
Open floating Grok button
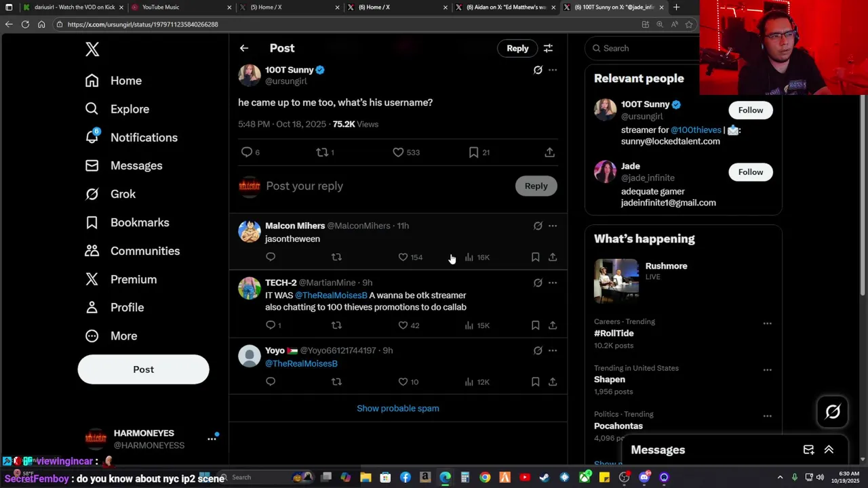coord(833,412)
